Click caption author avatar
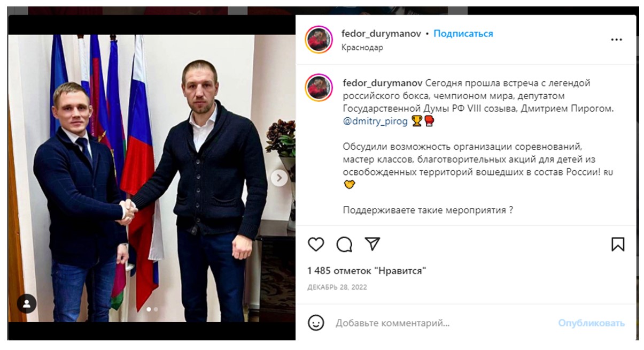The width and height of the screenshot is (644, 350). point(319,88)
